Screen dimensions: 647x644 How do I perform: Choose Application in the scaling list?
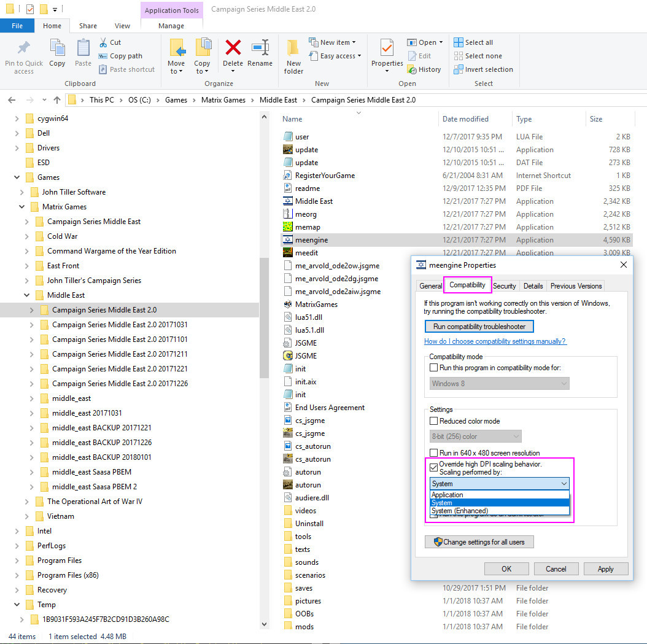click(x=499, y=495)
